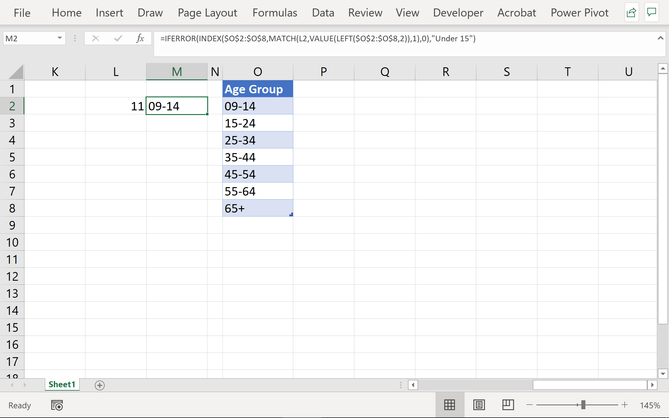Click the Select All corner triangle
This screenshot has width=669, height=418.
coord(16,72)
